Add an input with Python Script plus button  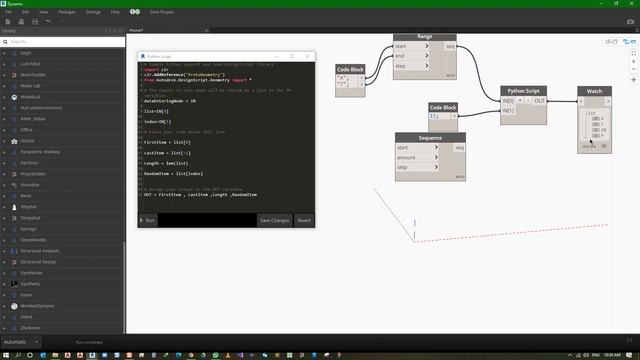(x=520, y=100)
